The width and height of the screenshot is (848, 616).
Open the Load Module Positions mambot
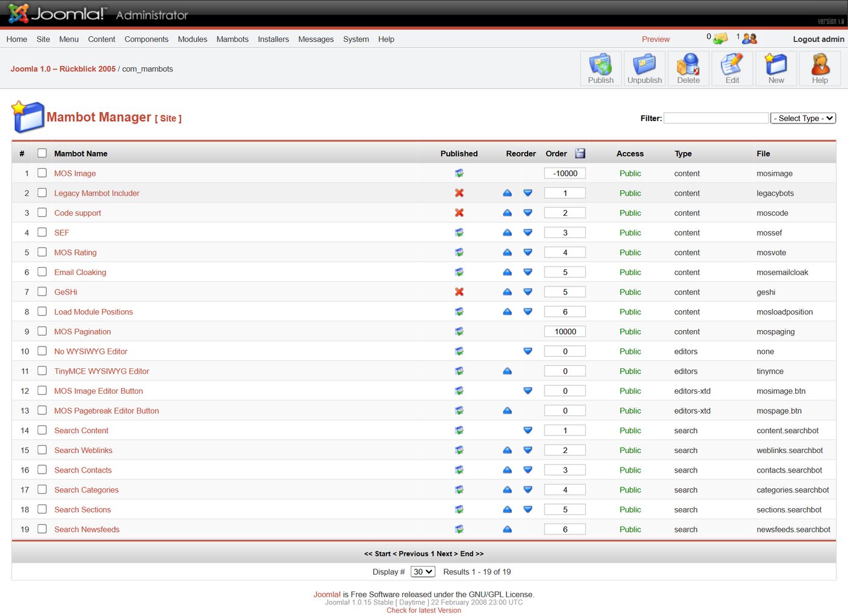93,312
